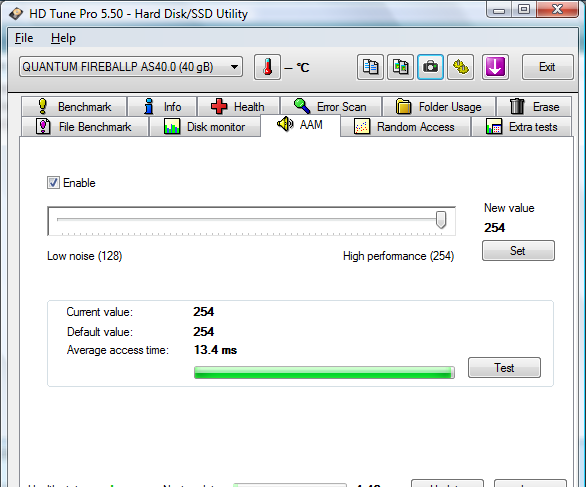Click the '13.4 ms' access time value
586x487 pixels.
215,350
